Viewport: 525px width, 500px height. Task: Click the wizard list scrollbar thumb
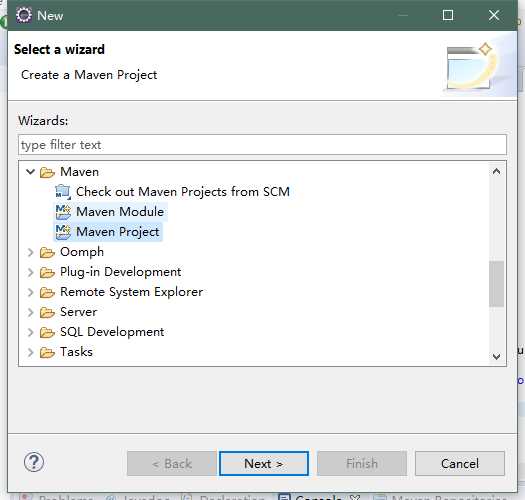[497, 284]
